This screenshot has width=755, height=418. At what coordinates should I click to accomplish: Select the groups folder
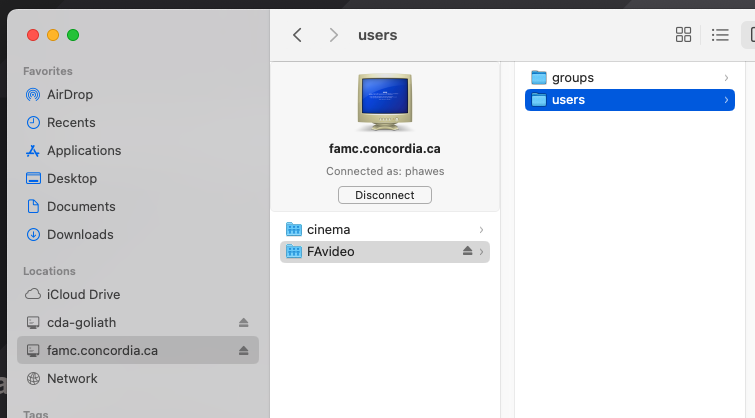630,78
